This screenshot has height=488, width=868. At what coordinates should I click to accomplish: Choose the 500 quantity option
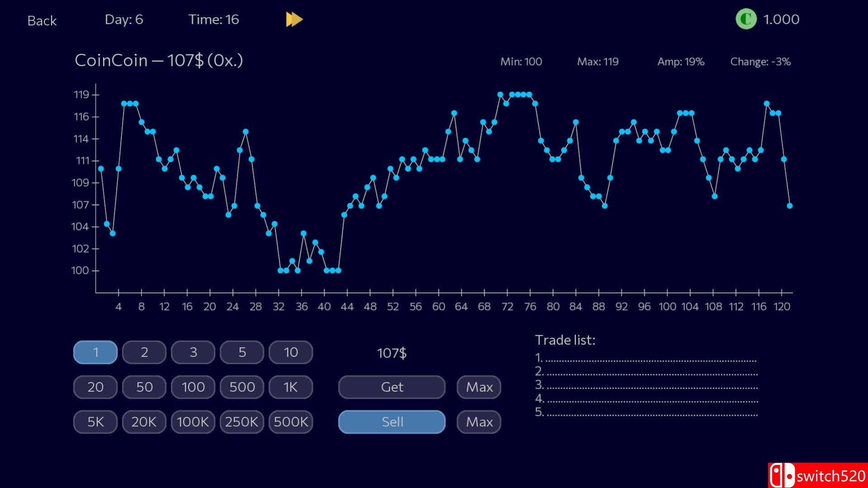(x=242, y=387)
